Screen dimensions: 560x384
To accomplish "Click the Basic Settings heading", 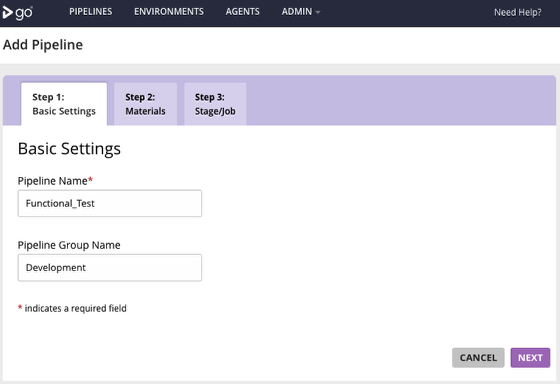I will click(69, 149).
